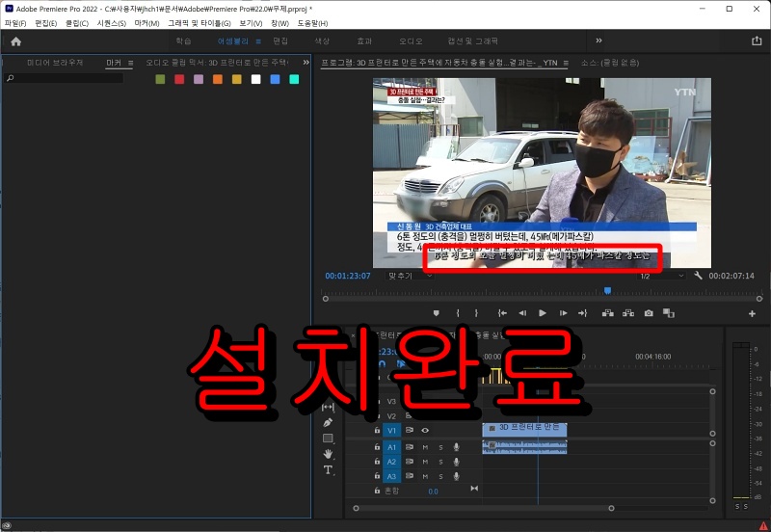
Task: Click the red warning icon in status bar
Action: tap(763, 525)
